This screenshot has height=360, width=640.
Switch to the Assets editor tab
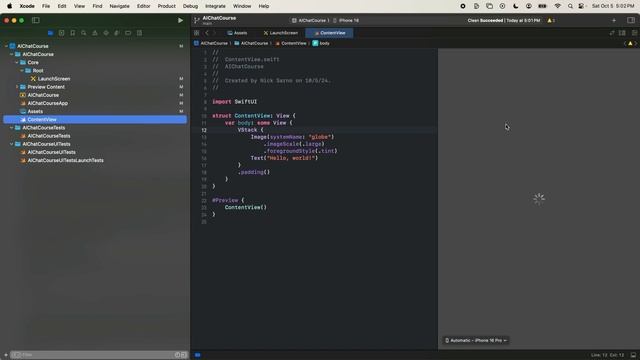(x=237, y=33)
